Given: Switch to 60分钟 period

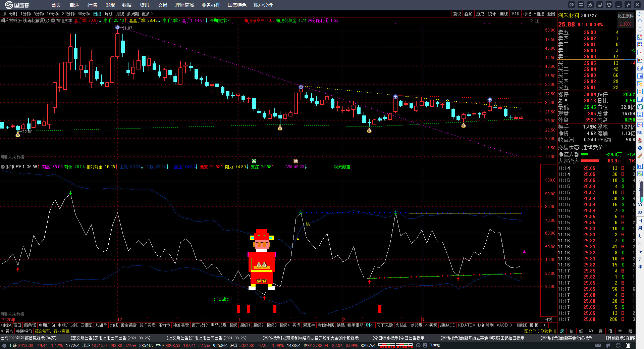Looking at the screenshot, I should pos(84,14).
